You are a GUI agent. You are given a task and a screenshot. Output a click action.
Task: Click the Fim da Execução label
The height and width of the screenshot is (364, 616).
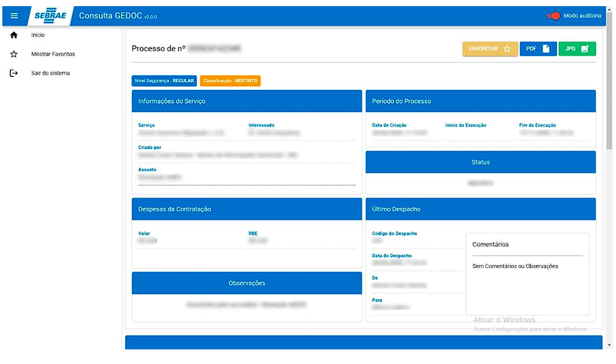(x=538, y=125)
